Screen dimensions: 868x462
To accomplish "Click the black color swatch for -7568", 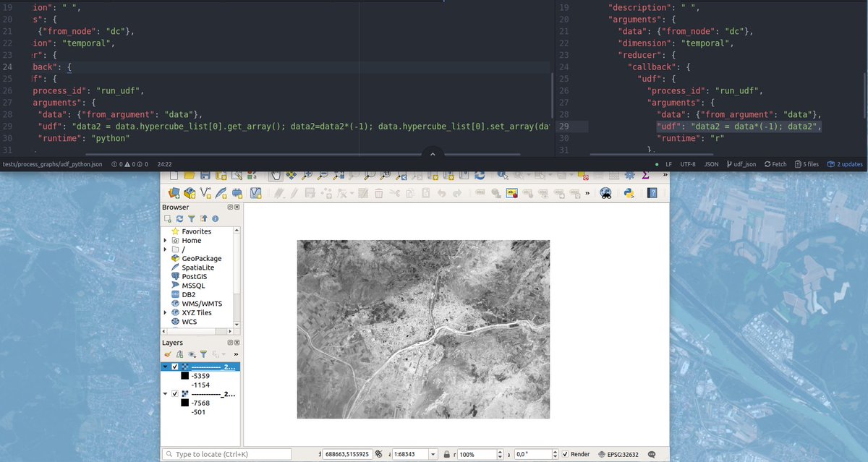I will point(185,403).
